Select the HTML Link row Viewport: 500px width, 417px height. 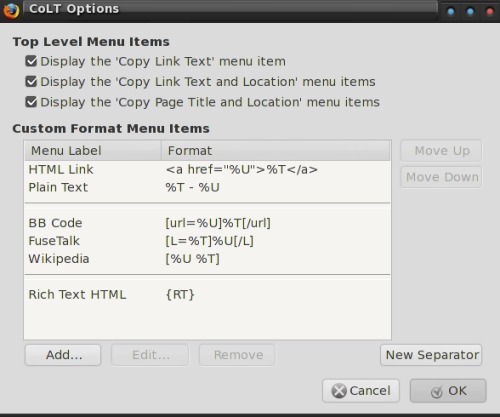click(x=207, y=170)
